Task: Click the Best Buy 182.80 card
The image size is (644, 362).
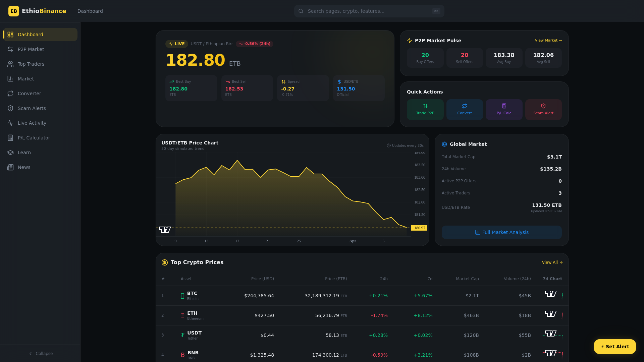Action: (x=191, y=88)
